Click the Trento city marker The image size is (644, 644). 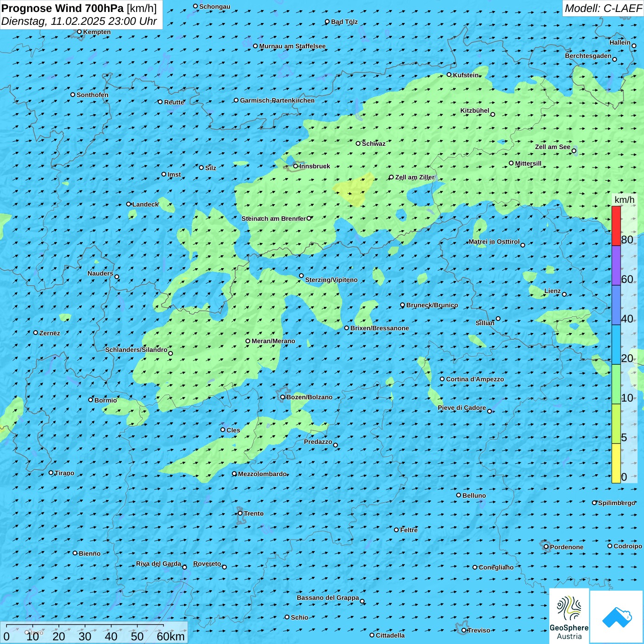click(240, 513)
